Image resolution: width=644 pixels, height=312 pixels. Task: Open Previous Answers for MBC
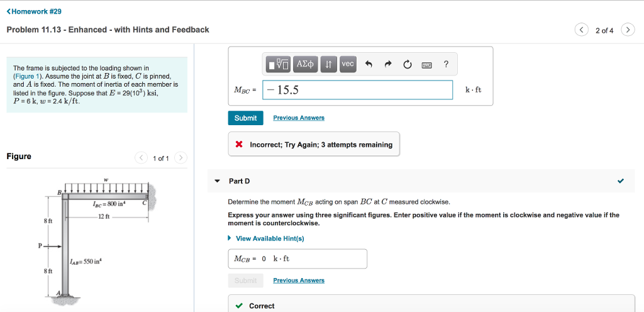[x=299, y=118]
